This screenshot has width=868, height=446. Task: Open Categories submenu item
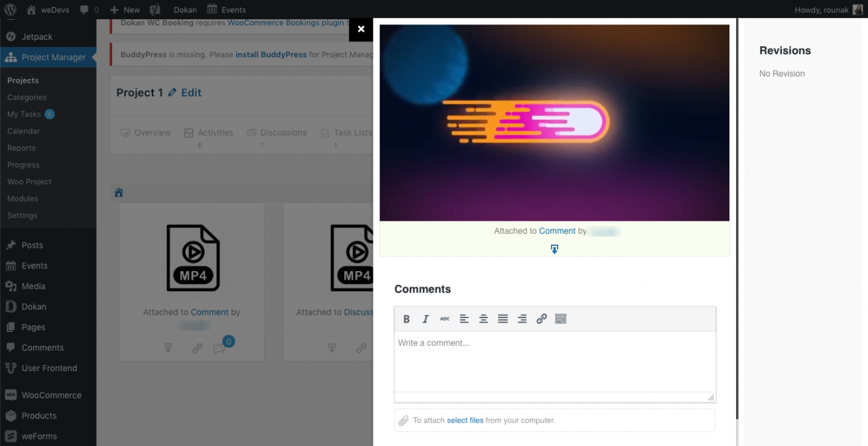[27, 97]
